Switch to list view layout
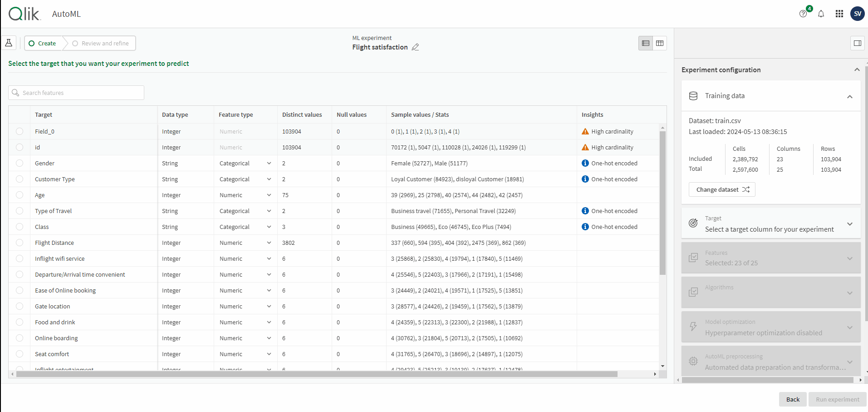The height and width of the screenshot is (412, 868). (x=645, y=43)
